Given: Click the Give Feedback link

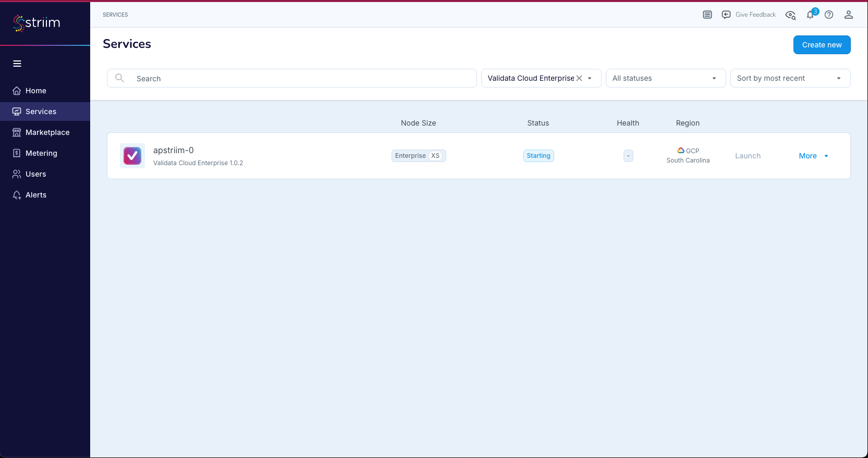Looking at the screenshot, I should click(x=755, y=15).
